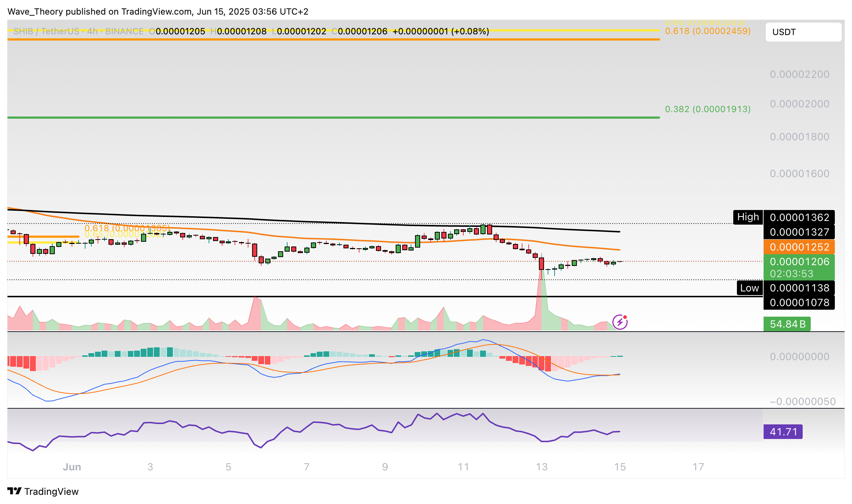
Task: Click the orange 0.00001252 moving average label
Action: (x=799, y=247)
